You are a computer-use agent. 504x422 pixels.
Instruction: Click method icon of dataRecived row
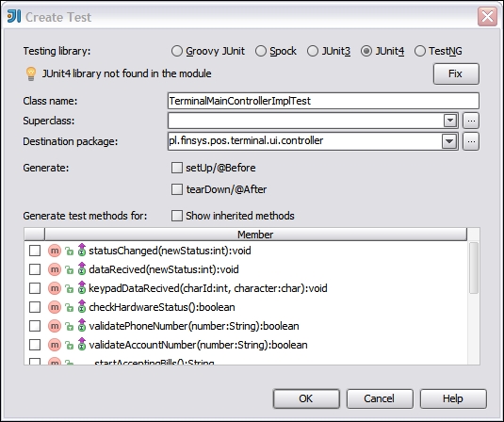pos(55,269)
